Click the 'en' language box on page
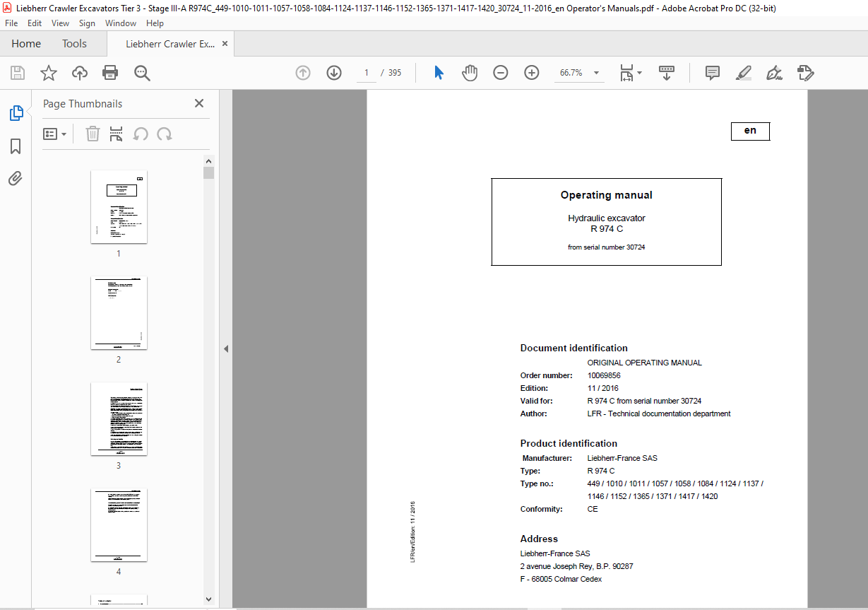Image resolution: width=868 pixels, height=610 pixels. click(x=750, y=131)
